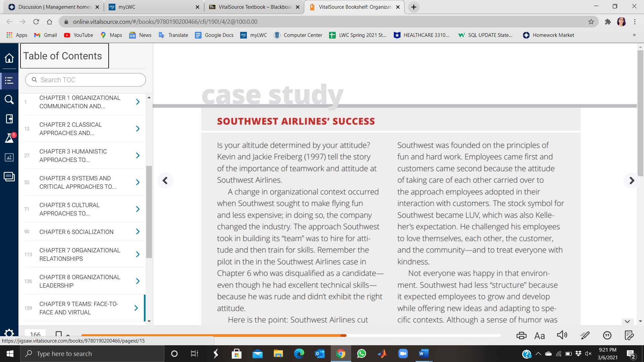Open Chapter 8 Organizational Leadership entry
This screenshot has width=644, height=362.
tap(80, 281)
